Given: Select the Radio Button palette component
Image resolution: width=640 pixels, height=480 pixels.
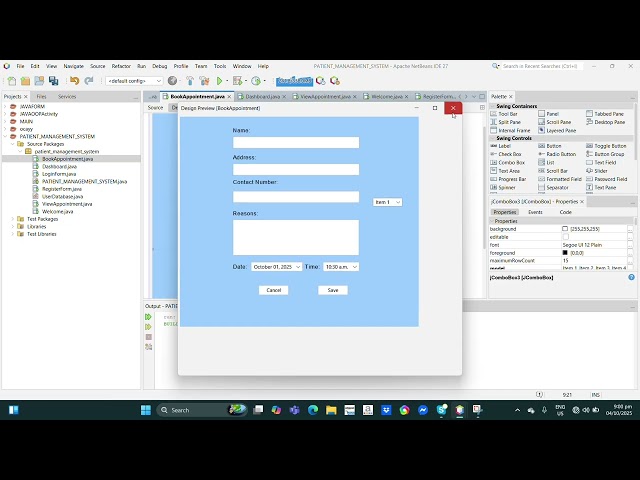Looking at the screenshot, I should coord(557,154).
